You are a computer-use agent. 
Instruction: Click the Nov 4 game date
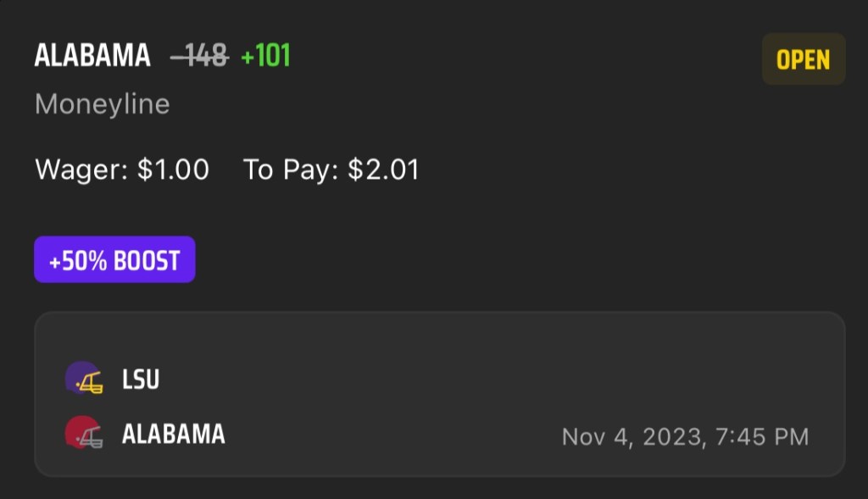coord(598,437)
